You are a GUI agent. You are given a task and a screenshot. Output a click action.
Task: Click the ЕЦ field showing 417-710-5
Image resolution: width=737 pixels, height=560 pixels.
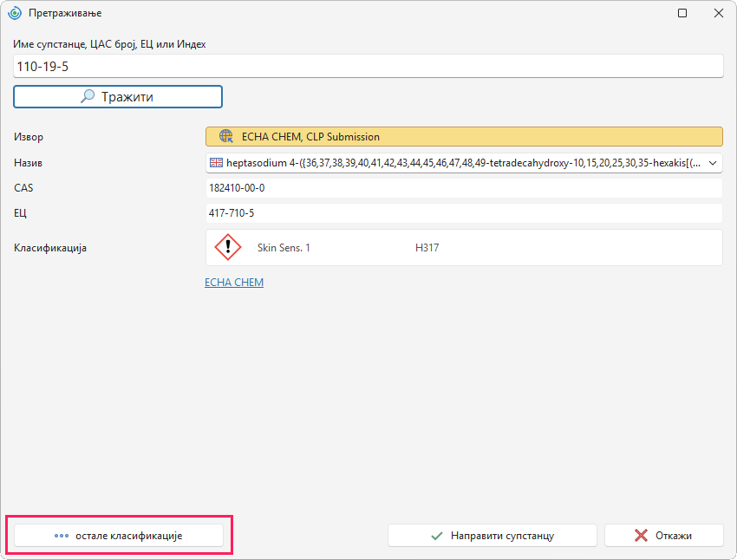464,213
